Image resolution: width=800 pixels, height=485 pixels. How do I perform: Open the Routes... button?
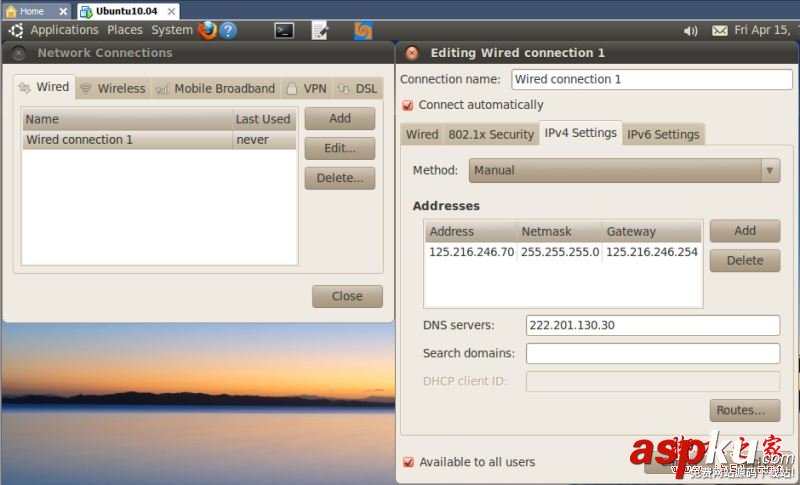[x=745, y=411]
